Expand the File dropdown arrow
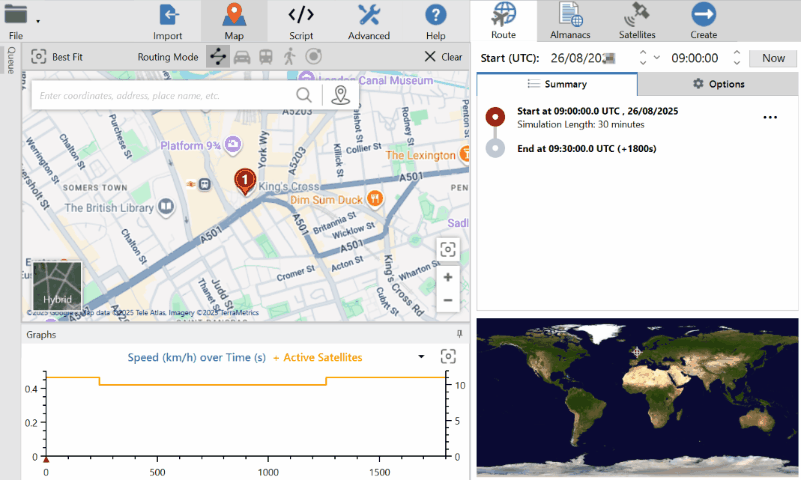The width and height of the screenshot is (801, 480). [x=38, y=21]
